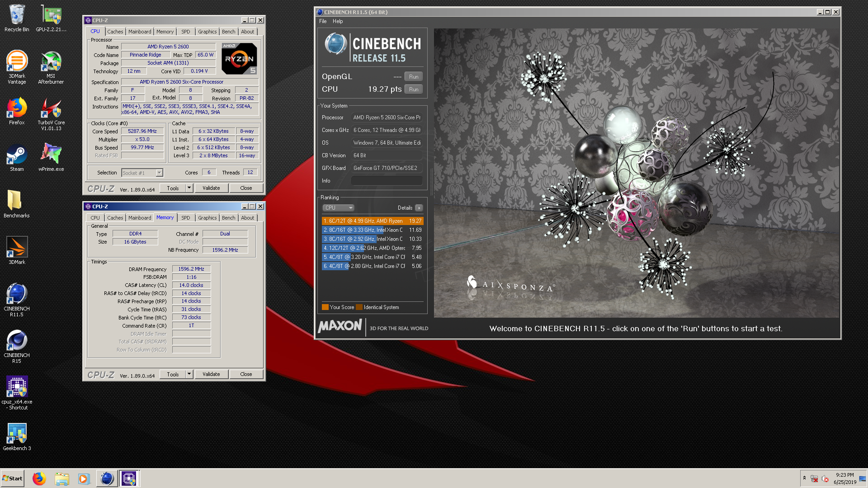The image size is (868, 488).
Task: Switch to the Cinebench taskbar button
Action: pyautogui.click(x=107, y=479)
